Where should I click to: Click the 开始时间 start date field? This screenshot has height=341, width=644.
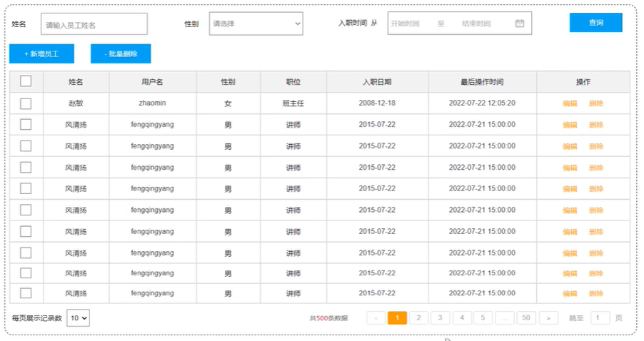pos(405,24)
